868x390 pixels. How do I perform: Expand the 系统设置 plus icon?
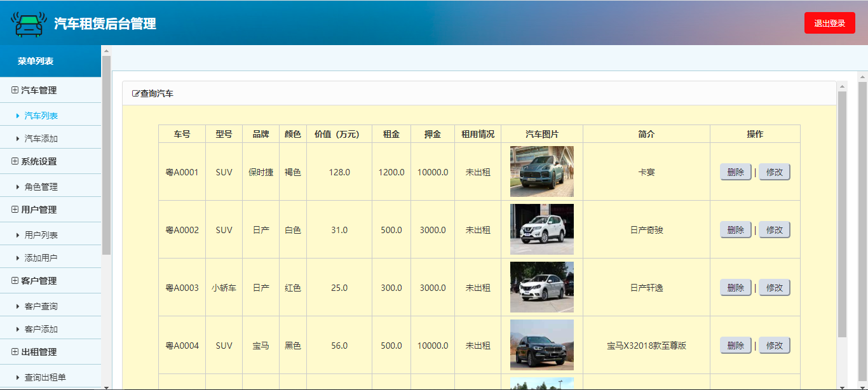[x=15, y=161]
